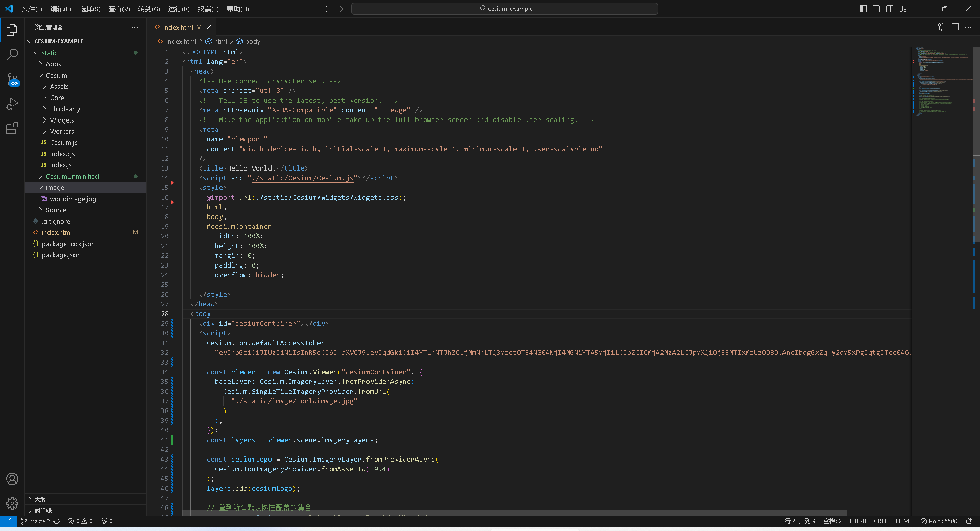980x531 pixels.
Task: Go forward with the right arrow
Action: 340,9
